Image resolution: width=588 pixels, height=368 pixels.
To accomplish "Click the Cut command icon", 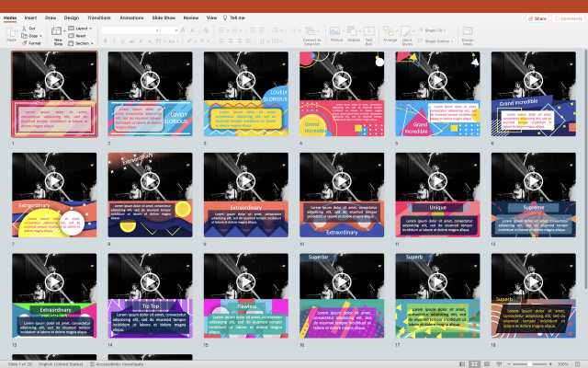I will pyautogui.click(x=27, y=29).
